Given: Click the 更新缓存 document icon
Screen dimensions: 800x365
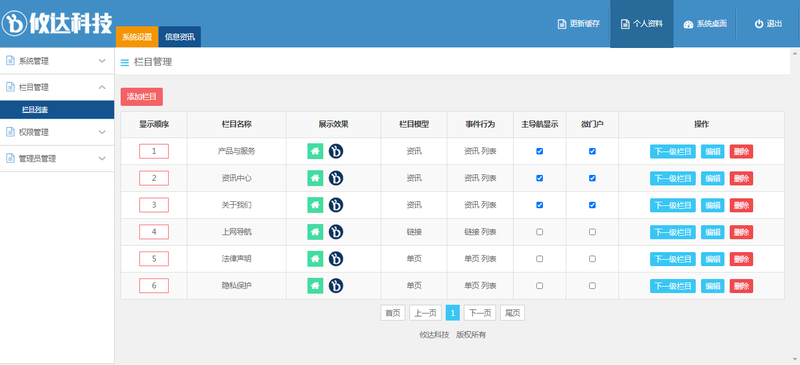Looking at the screenshot, I should 562,23.
